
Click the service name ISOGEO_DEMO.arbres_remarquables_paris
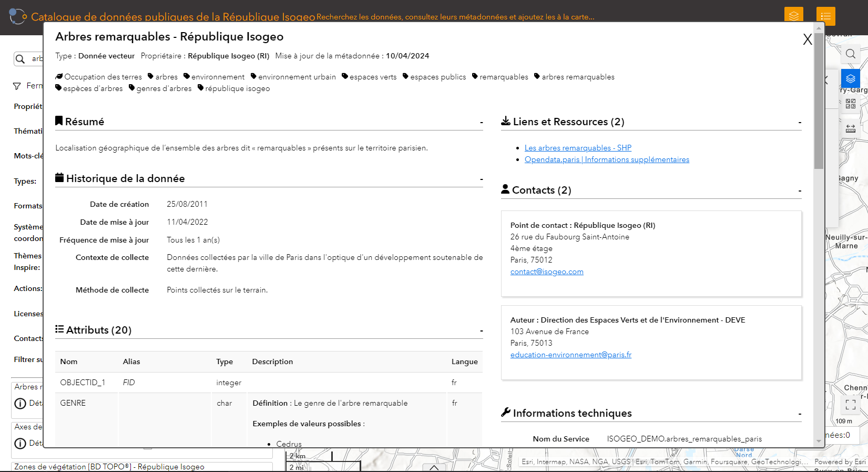click(x=685, y=439)
